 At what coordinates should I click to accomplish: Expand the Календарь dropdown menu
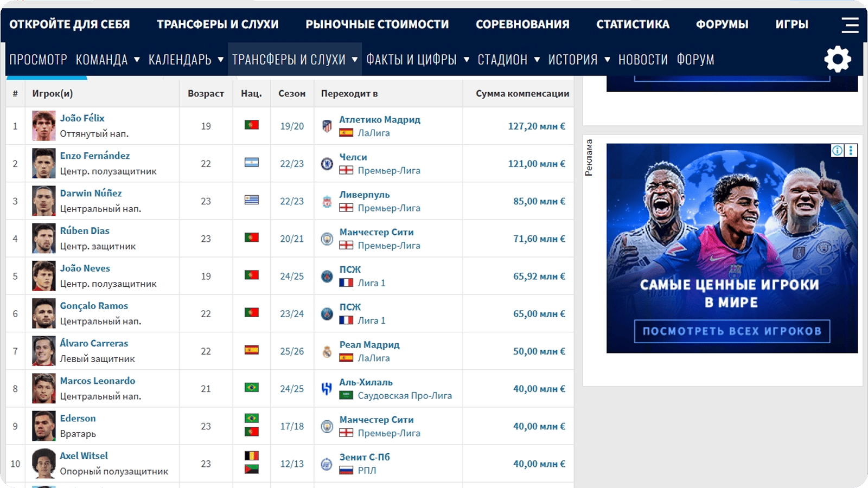click(x=221, y=60)
